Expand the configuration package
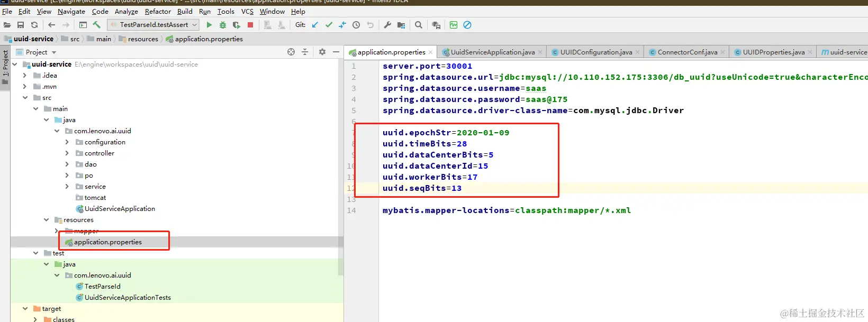This screenshot has width=868, height=322. point(67,142)
